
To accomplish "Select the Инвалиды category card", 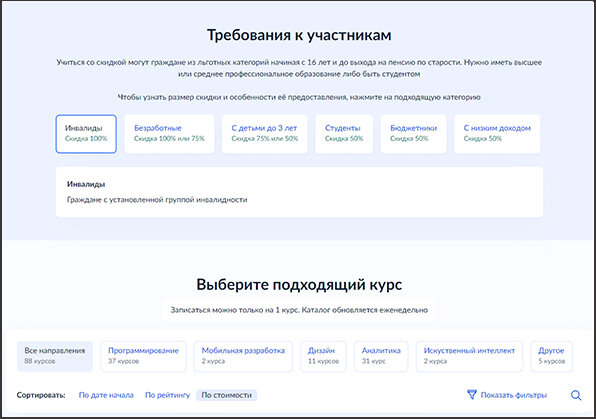I will pos(86,134).
